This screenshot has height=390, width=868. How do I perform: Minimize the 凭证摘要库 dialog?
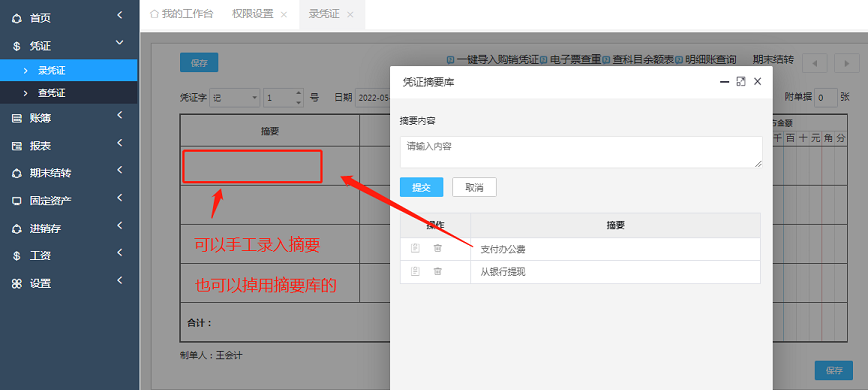(724, 81)
